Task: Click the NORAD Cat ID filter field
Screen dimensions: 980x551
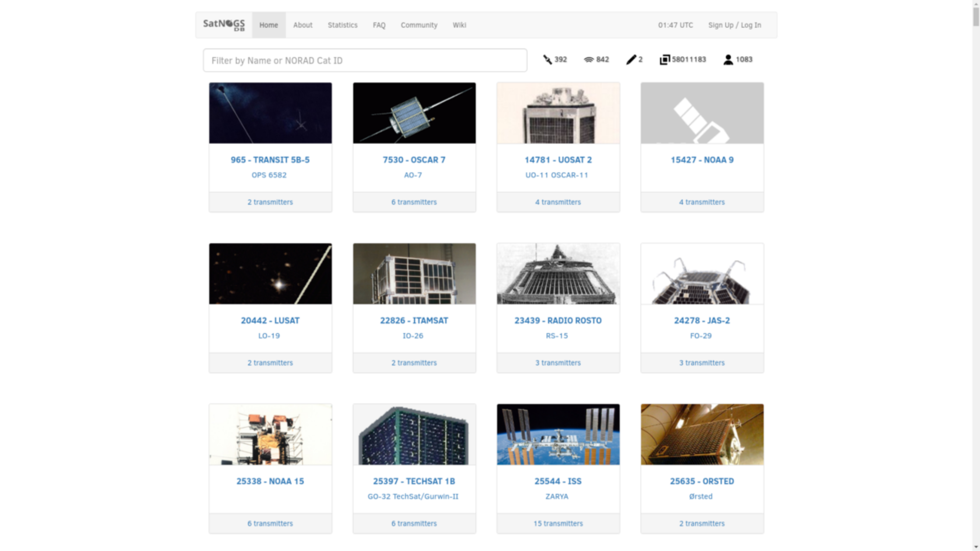Action: click(x=365, y=60)
